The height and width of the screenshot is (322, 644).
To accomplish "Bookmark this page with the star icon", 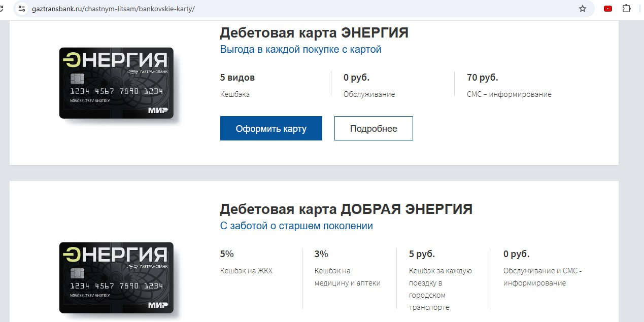I will pos(582,9).
